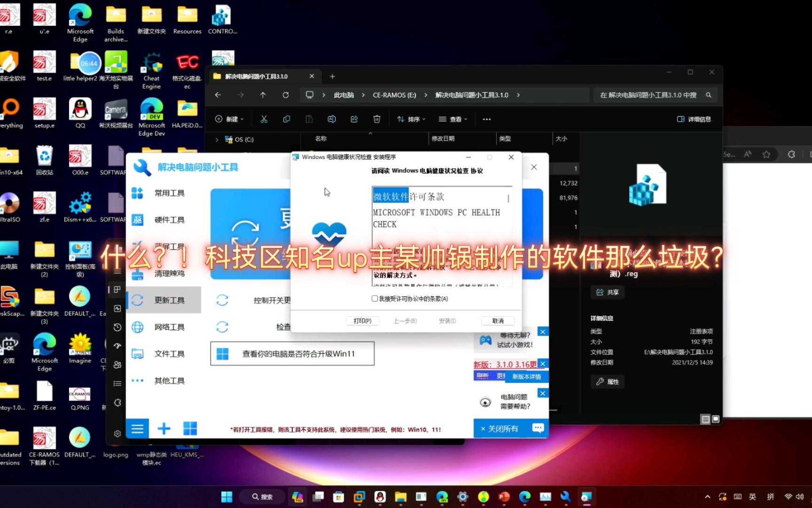
Task: Sort by the 类型 column header
Action: [x=505, y=138]
